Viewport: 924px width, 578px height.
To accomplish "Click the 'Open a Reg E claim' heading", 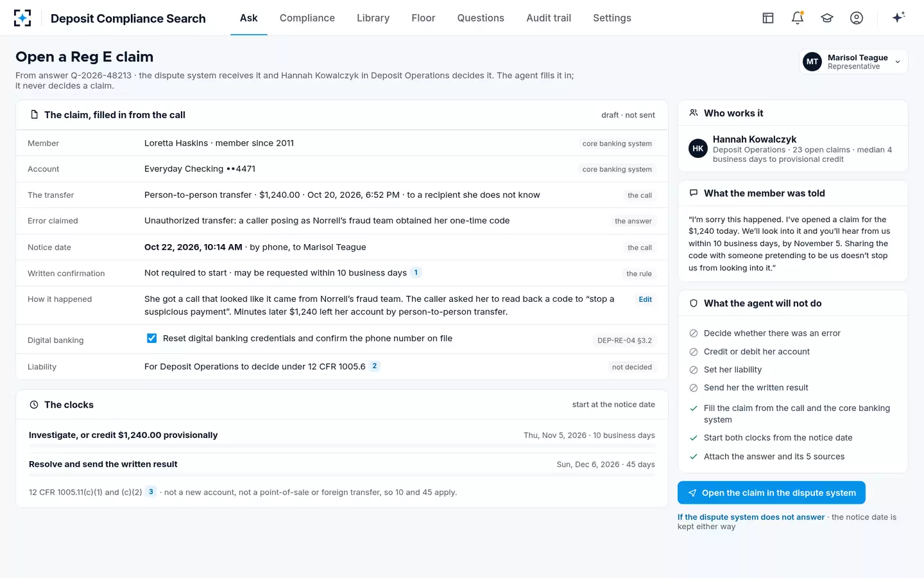I will [x=85, y=57].
